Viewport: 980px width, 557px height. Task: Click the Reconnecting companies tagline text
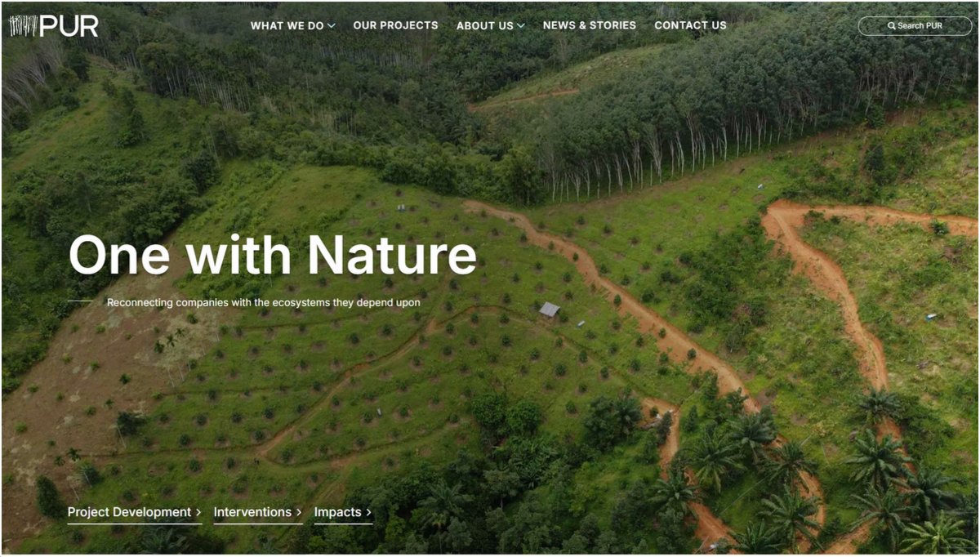(x=264, y=303)
